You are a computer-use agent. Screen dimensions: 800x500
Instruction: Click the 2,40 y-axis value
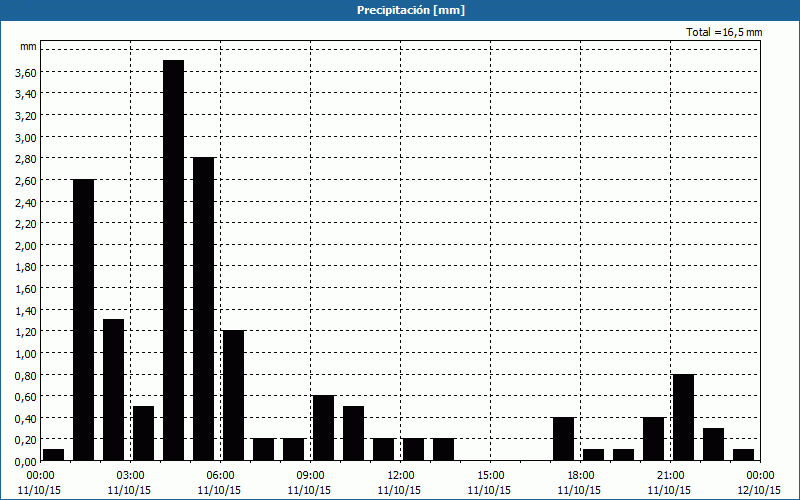click(26, 203)
